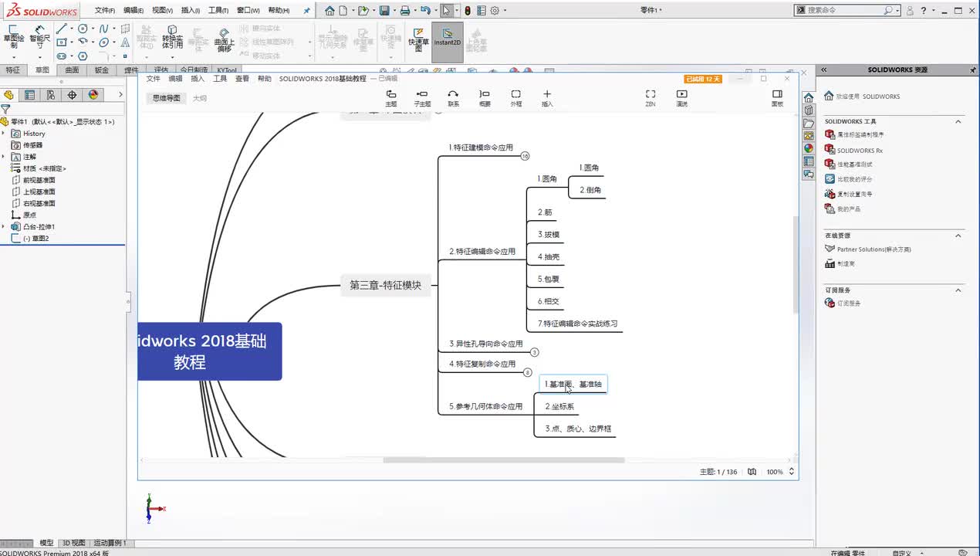
Task: Open the 复制设置向导 link
Action: coord(850,194)
